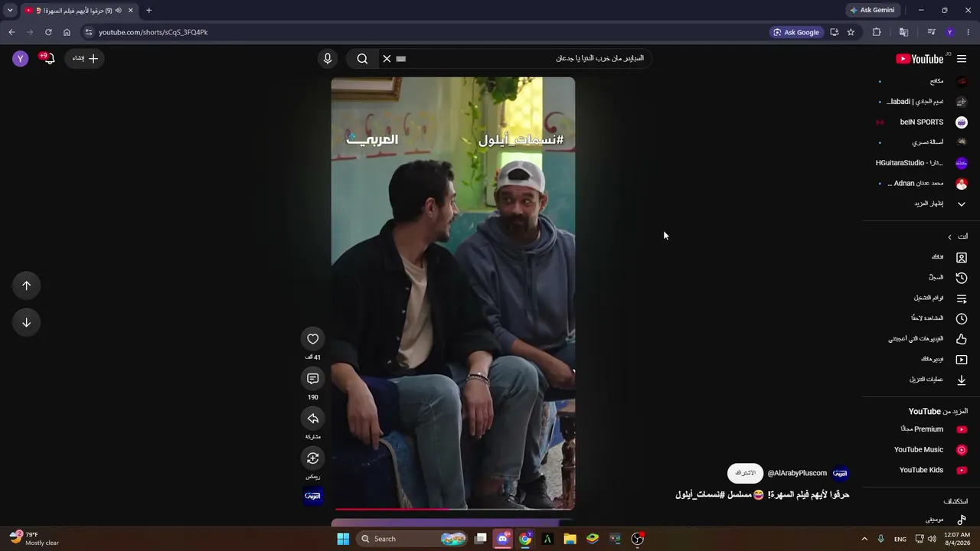Open the Windows Start menu

[x=343, y=539]
